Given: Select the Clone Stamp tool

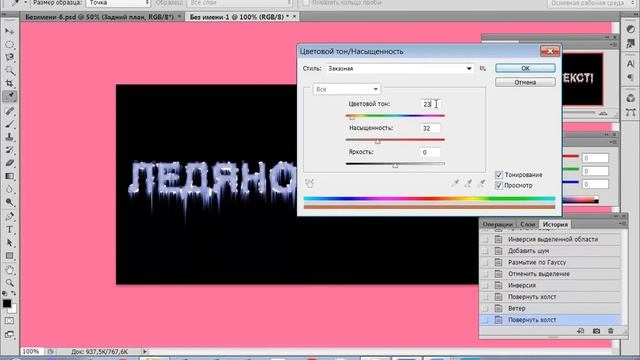Looking at the screenshot, I should click(10, 137).
